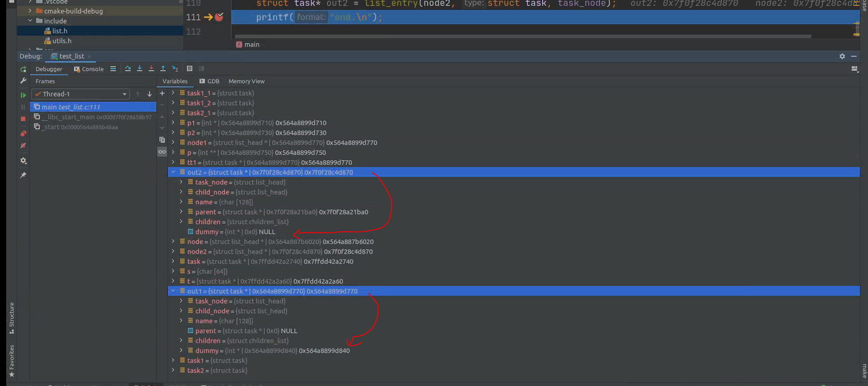Step out of current function
This screenshot has width=868, height=386.
click(163, 69)
